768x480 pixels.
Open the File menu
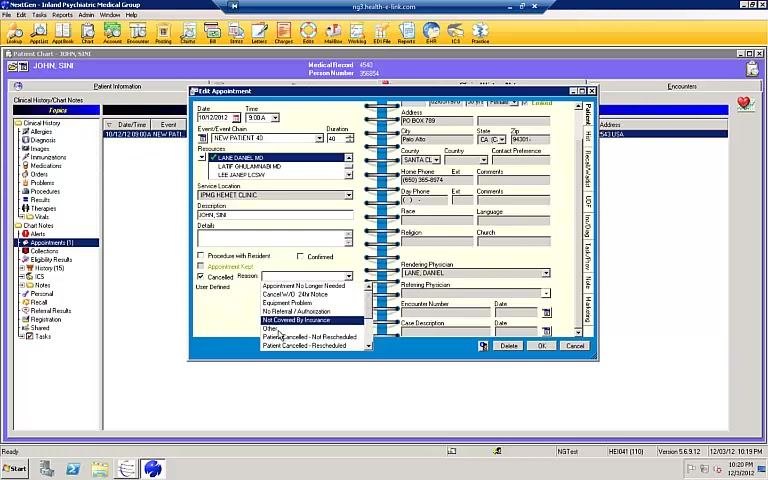coord(6,15)
